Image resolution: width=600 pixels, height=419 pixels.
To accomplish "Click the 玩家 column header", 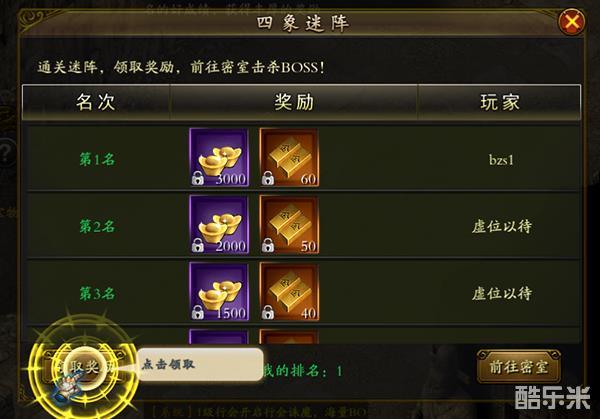I will (x=500, y=102).
